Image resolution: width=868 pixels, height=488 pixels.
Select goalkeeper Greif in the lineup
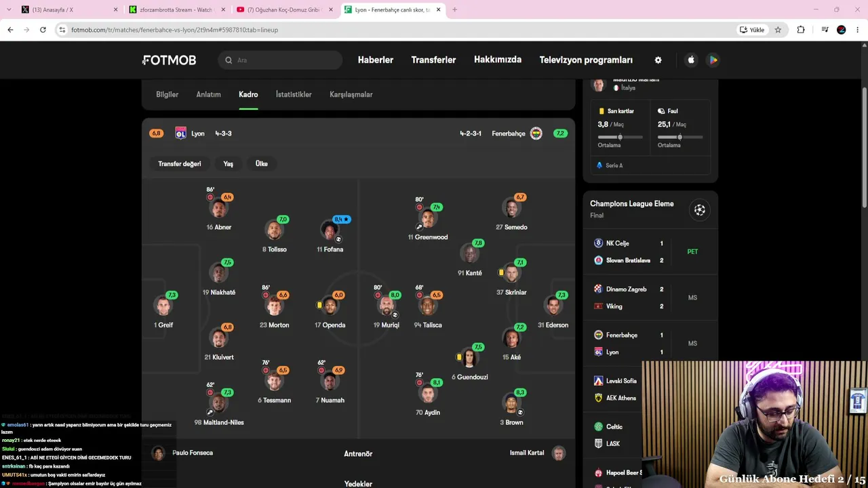pos(163,311)
